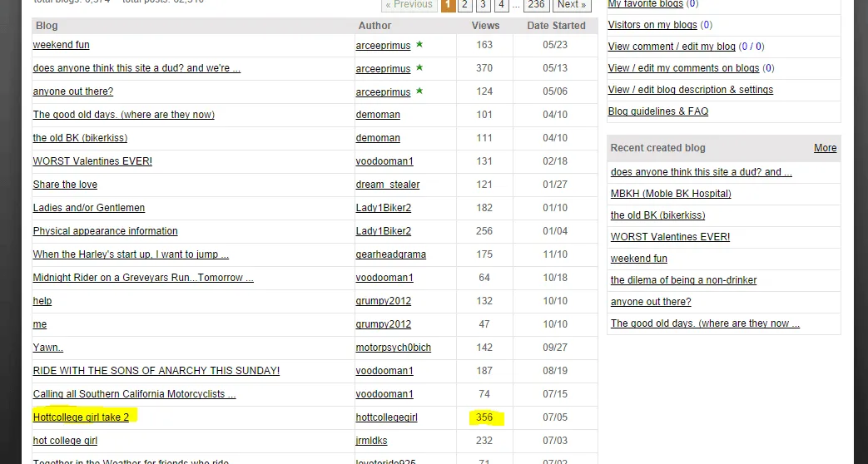Click green star beside arceeprimus in weekend fun row
This screenshot has height=464, width=868.
tap(419, 44)
